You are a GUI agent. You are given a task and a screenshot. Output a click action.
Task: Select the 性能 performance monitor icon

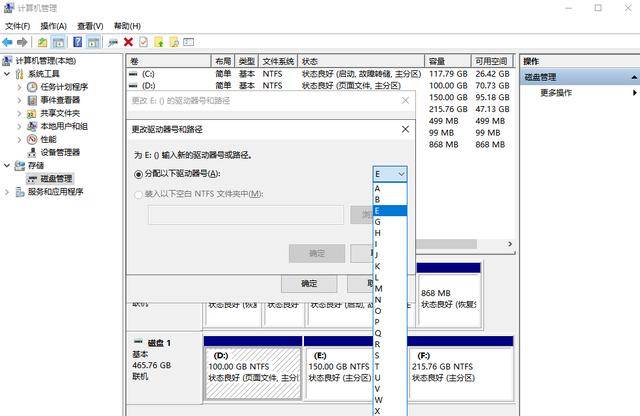tap(32, 139)
